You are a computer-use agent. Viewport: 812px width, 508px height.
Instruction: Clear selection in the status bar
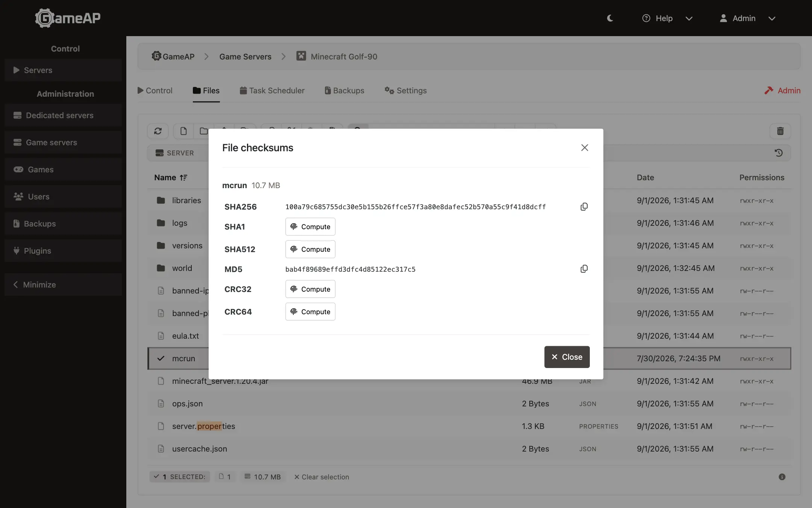(x=321, y=477)
